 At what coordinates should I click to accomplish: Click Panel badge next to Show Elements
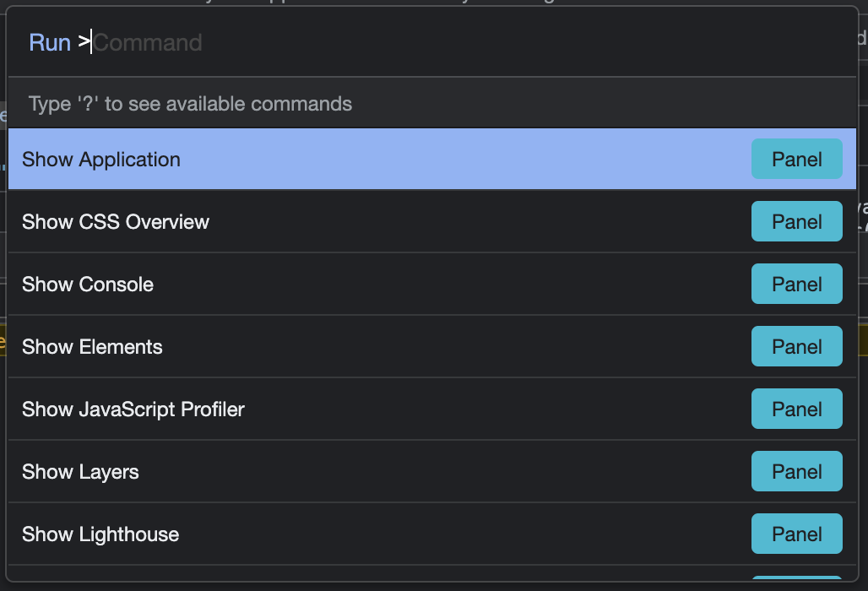tap(796, 347)
